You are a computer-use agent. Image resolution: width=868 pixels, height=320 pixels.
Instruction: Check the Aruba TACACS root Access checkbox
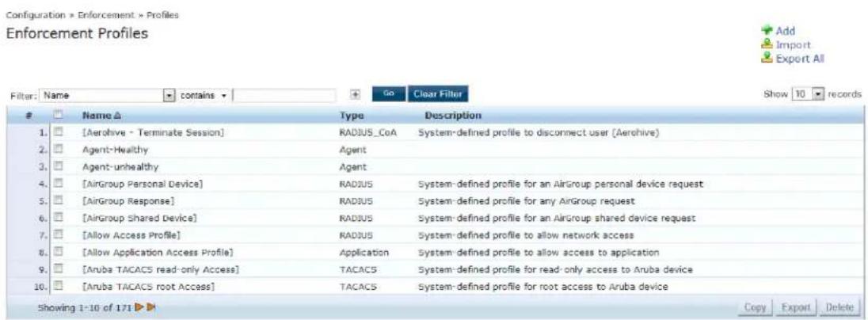click(59, 287)
